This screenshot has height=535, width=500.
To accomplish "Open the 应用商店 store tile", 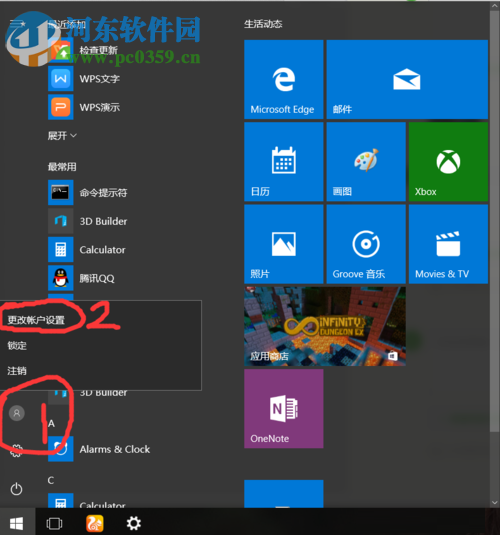I will click(x=325, y=327).
